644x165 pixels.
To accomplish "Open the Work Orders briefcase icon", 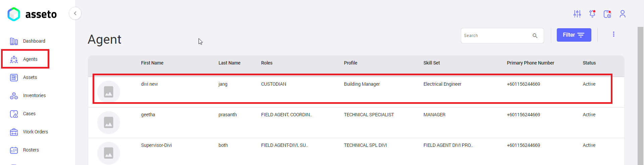I will click(x=14, y=132).
